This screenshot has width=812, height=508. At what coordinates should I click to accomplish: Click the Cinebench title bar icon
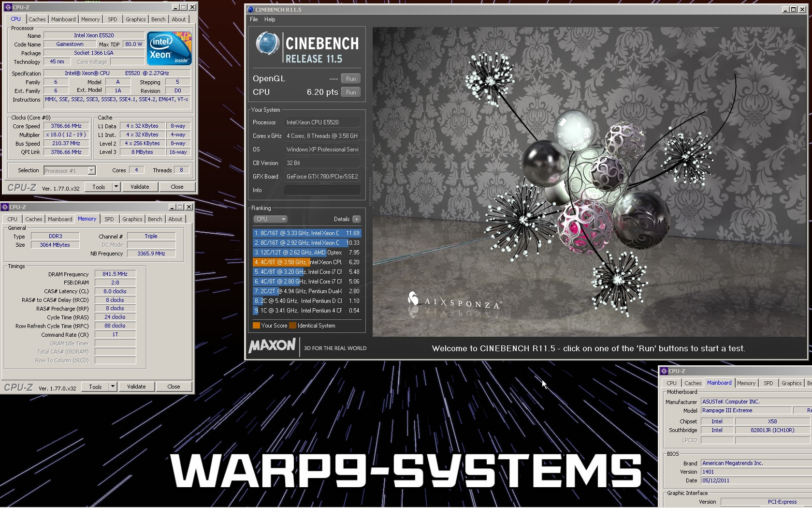coord(250,10)
